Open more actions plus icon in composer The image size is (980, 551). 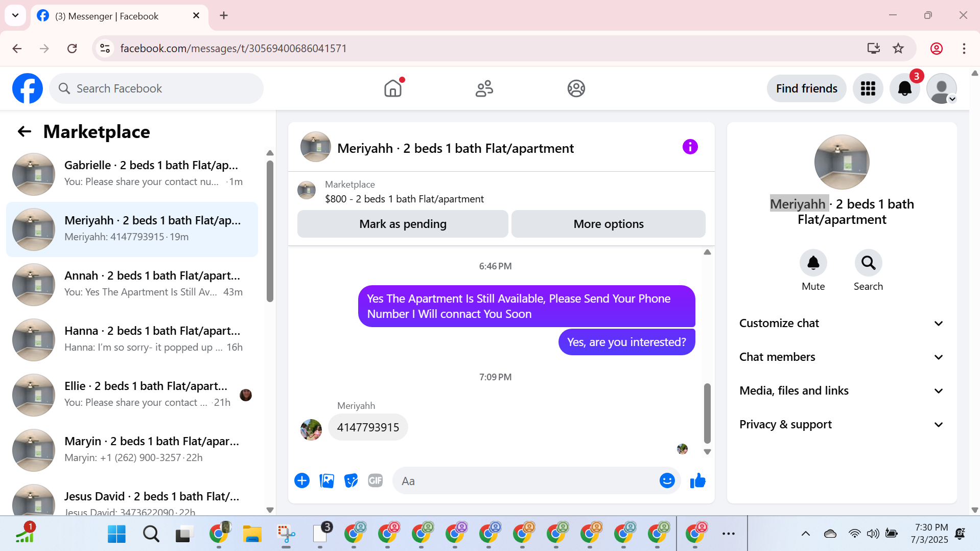[302, 480]
